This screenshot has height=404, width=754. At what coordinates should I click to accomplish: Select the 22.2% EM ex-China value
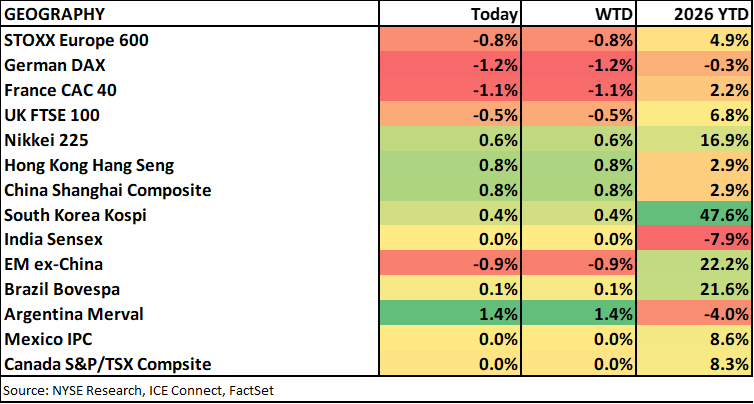(696, 265)
